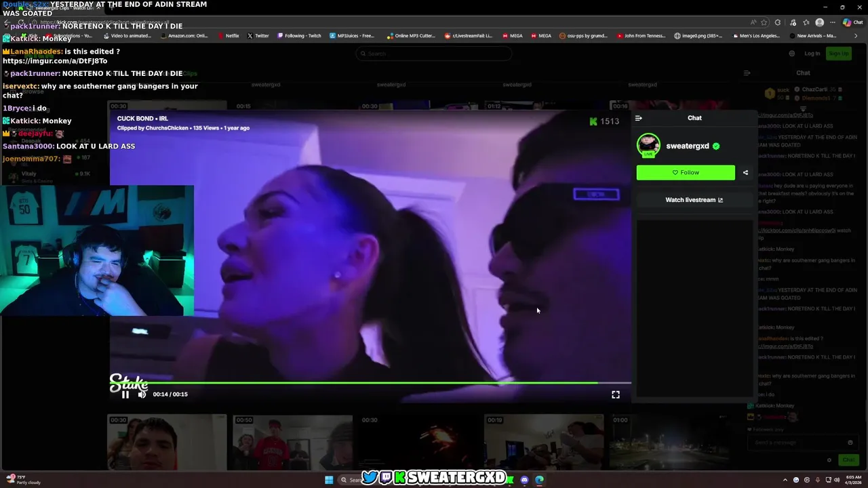This screenshot has width=868, height=488.
Task: Open bottom clip thumbnail labeled 00:19
Action: tap(544, 443)
